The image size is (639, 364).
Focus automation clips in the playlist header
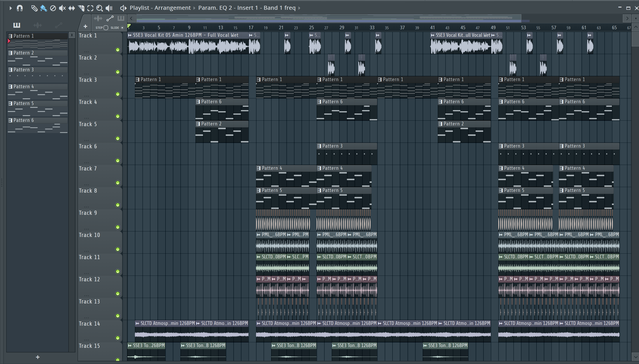click(x=110, y=18)
